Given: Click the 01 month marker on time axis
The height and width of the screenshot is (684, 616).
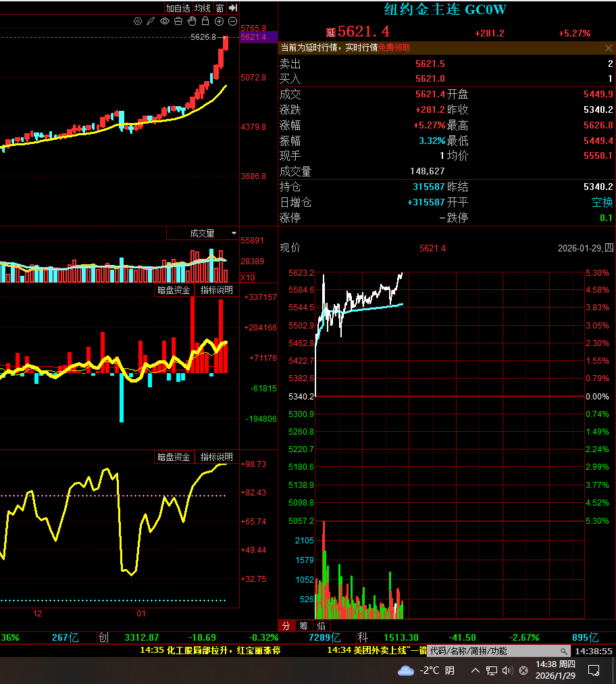Looking at the screenshot, I should click(x=140, y=613).
